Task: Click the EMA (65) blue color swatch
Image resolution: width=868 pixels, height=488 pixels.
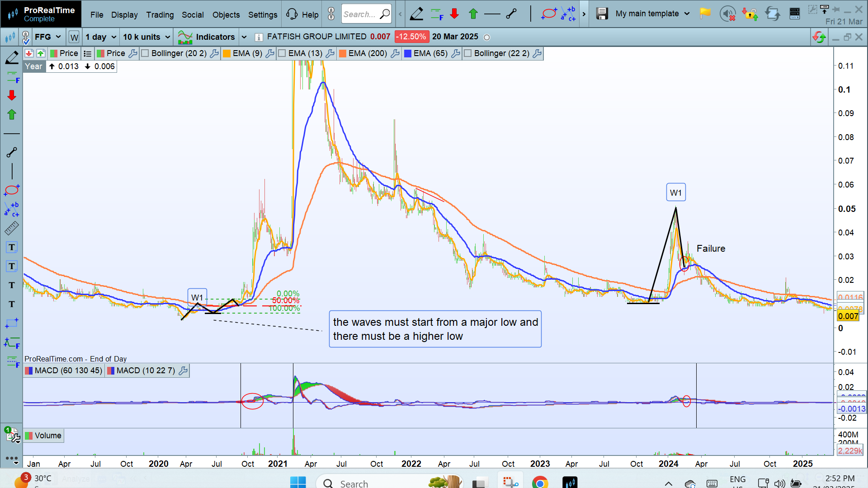Action: pyautogui.click(x=408, y=53)
